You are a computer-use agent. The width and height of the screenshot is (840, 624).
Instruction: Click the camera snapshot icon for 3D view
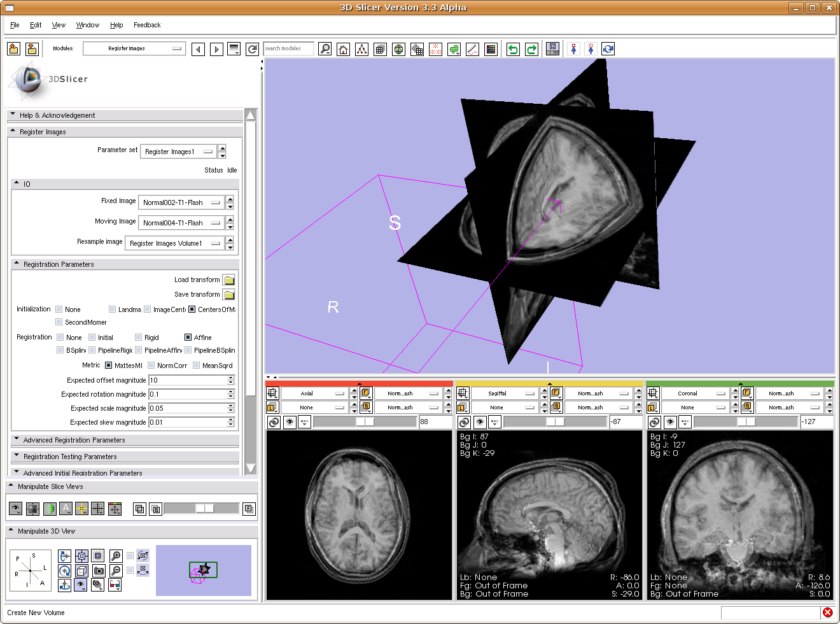click(x=99, y=571)
